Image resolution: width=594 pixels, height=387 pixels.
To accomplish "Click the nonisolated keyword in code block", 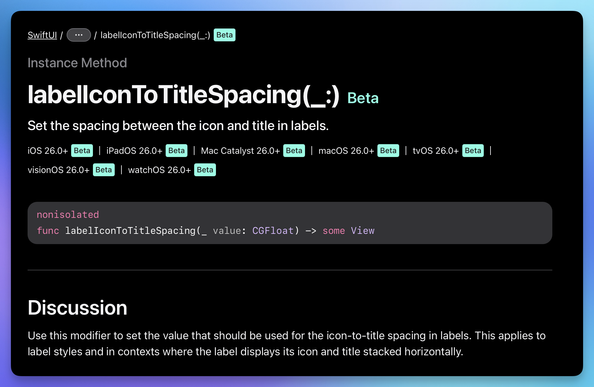I will point(68,215).
